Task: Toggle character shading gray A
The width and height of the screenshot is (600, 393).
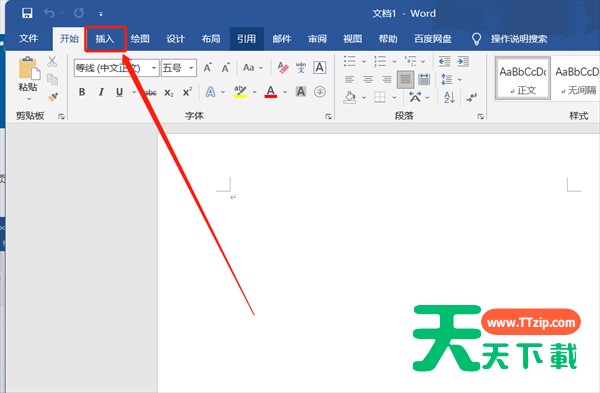Action: (x=301, y=92)
